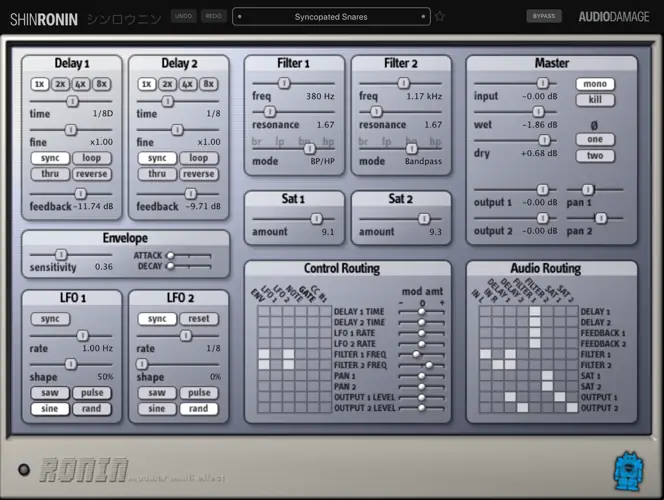Enable Delay 1 reverse

click(91, 174)
